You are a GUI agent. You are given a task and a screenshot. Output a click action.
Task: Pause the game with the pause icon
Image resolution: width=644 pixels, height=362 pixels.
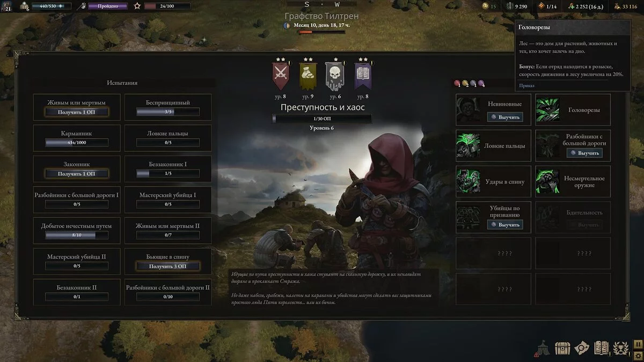click(638, 344)
